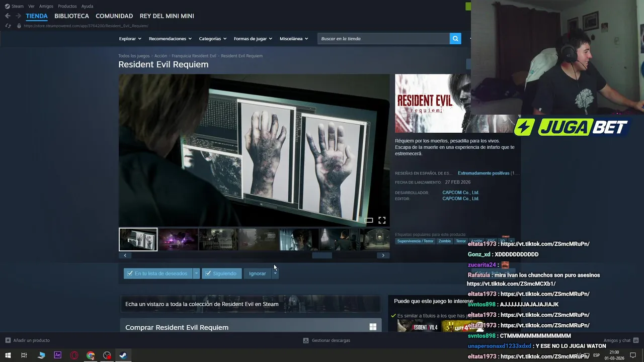This screenshot has height=362, width=644.
Task: Click the store search magnifier button
Action: [455, 39]
